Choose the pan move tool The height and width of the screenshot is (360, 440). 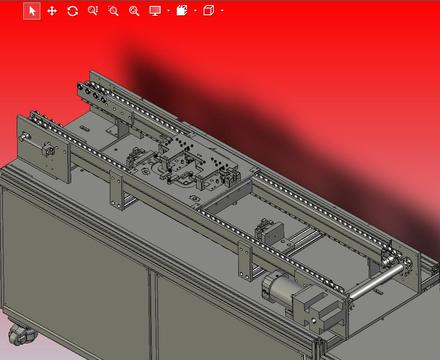tap(52, 11)
